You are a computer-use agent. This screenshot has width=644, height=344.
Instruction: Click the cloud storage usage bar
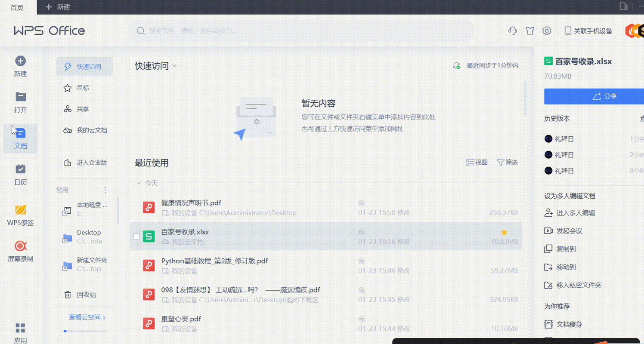pyautogui.click(x=85, y=331)
